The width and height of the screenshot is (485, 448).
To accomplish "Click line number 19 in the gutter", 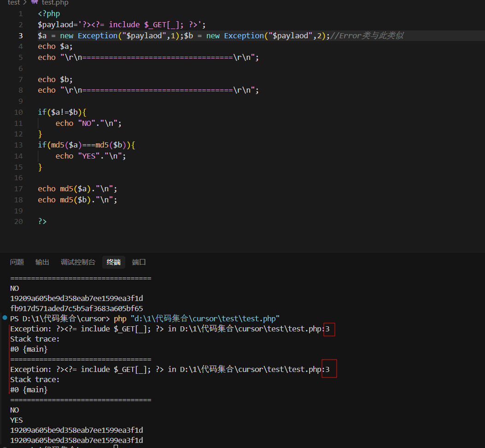I will tap(18, 211).
